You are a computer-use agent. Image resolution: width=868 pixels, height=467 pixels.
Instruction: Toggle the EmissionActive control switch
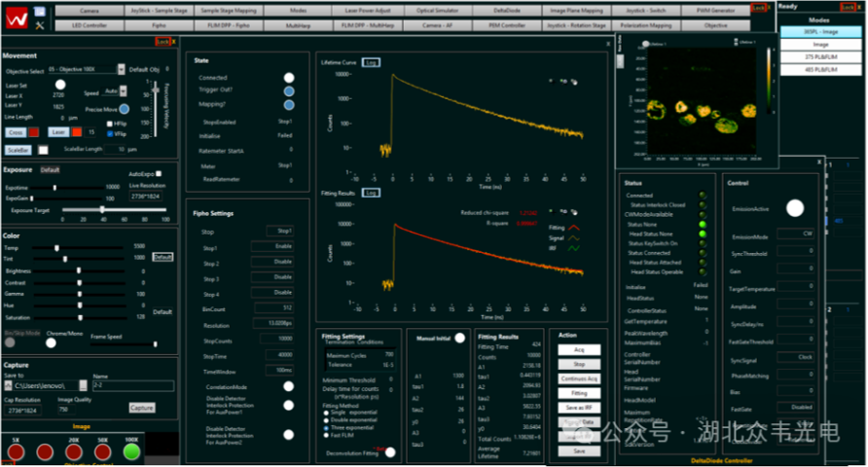click(x=795, y=208)
